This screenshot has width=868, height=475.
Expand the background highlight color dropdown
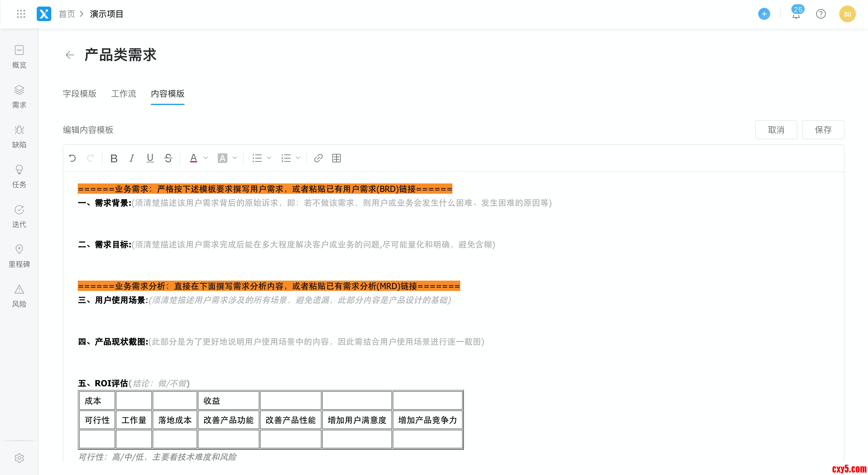click(x=235, y=158)
